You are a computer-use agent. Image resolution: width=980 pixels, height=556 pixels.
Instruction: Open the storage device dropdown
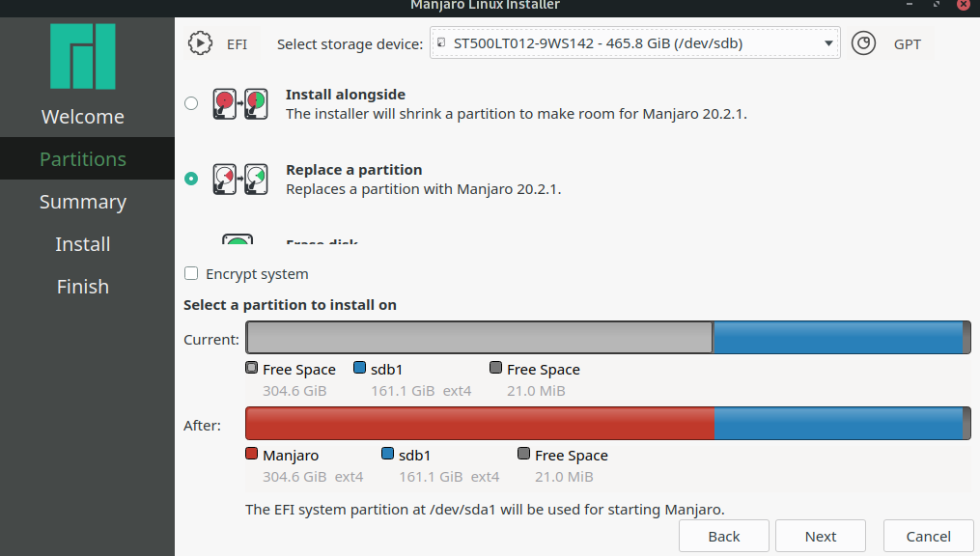[634, 42]
